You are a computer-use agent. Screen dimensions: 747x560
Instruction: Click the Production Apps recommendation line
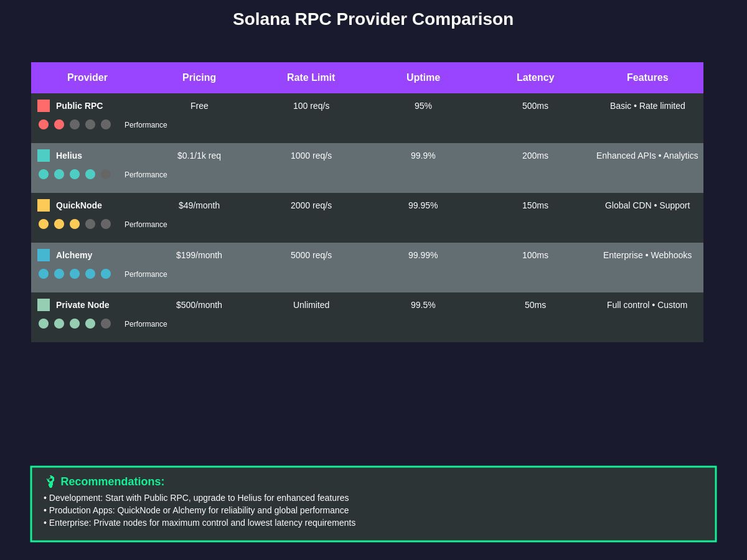[x=196, y=510]
